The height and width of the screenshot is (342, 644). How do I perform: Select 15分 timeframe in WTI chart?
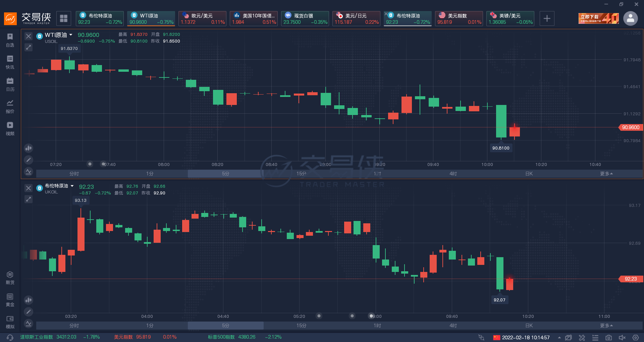(x=302, y=174)
